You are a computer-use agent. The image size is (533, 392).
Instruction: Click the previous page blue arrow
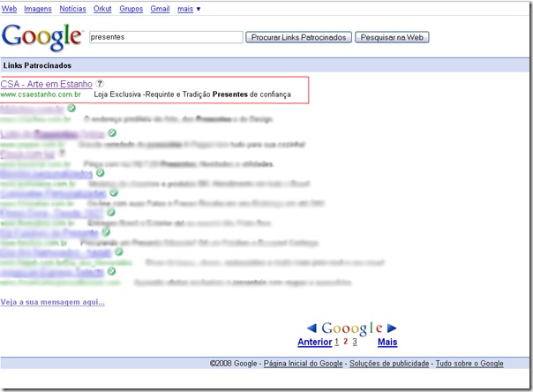click(312, 328)
